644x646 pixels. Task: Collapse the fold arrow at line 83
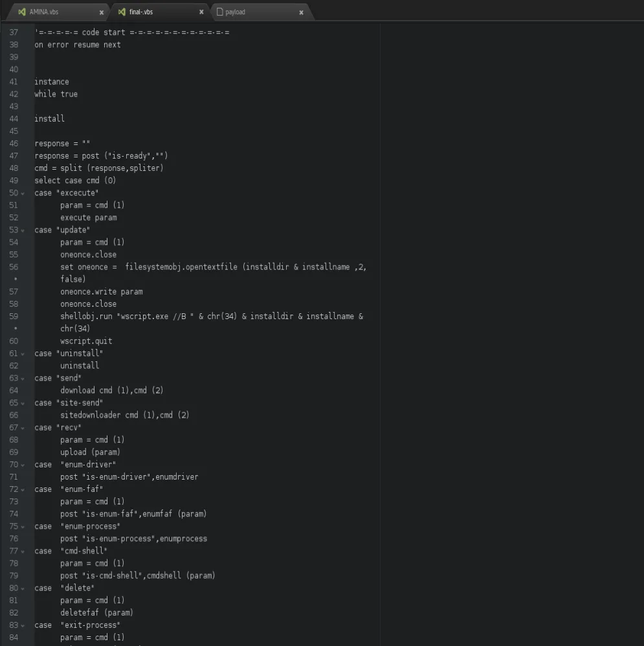coord(23,626)
